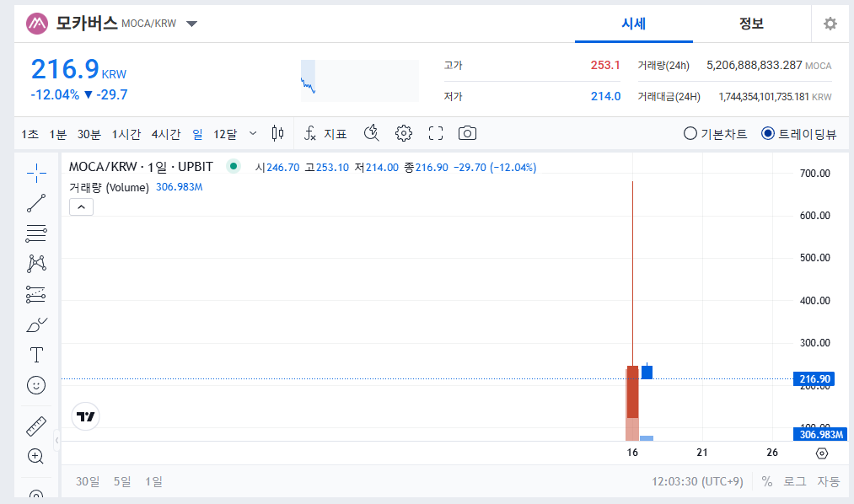
Task: Select the 12달 interval
Action: 225,134
